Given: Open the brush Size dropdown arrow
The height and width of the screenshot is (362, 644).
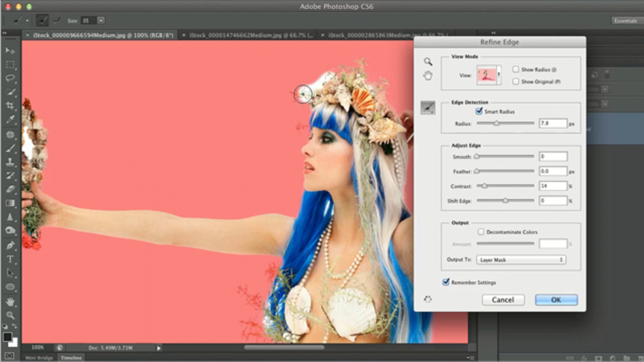Looking at the screenshot, I should 101,21.
